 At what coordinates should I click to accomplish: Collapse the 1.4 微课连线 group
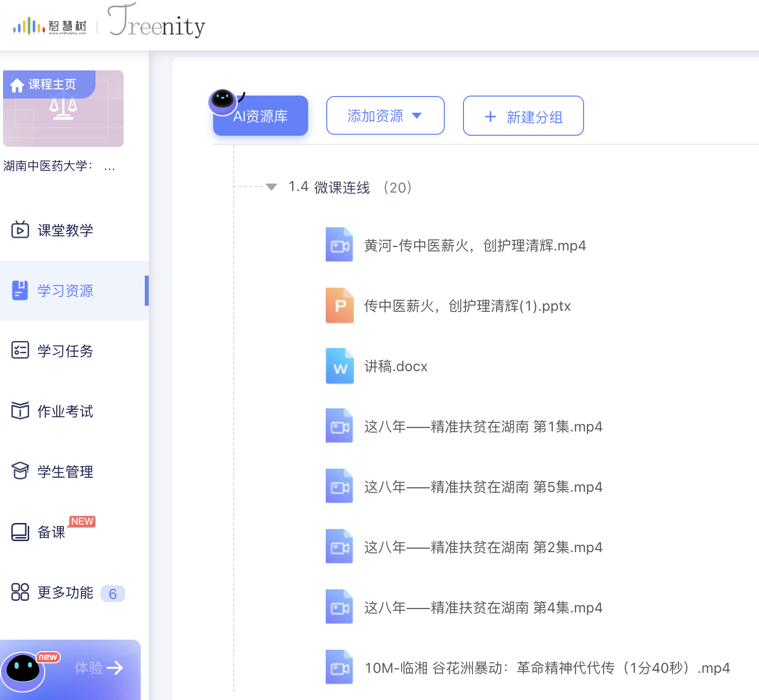[x=271, y=187]
